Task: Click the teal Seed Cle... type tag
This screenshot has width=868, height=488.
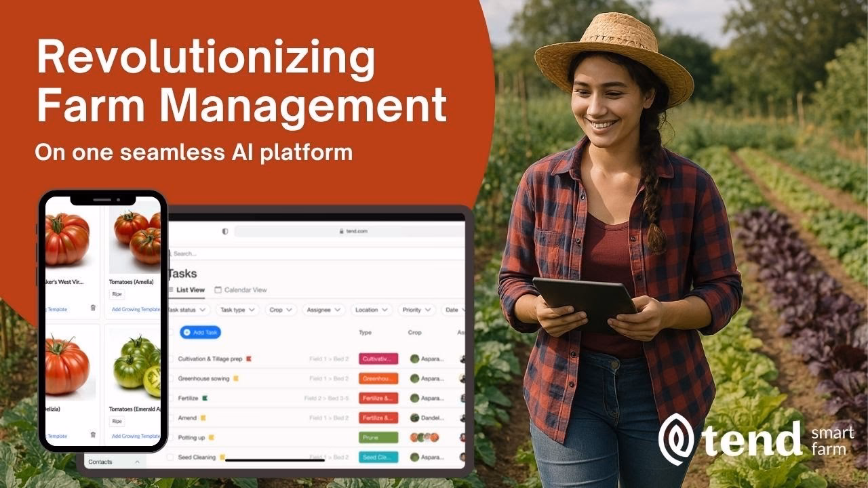Action: coord(378,457)
